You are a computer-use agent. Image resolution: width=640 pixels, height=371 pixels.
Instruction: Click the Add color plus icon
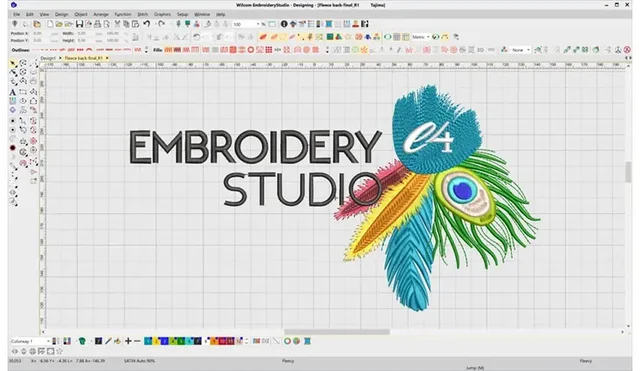pos(128,341)
